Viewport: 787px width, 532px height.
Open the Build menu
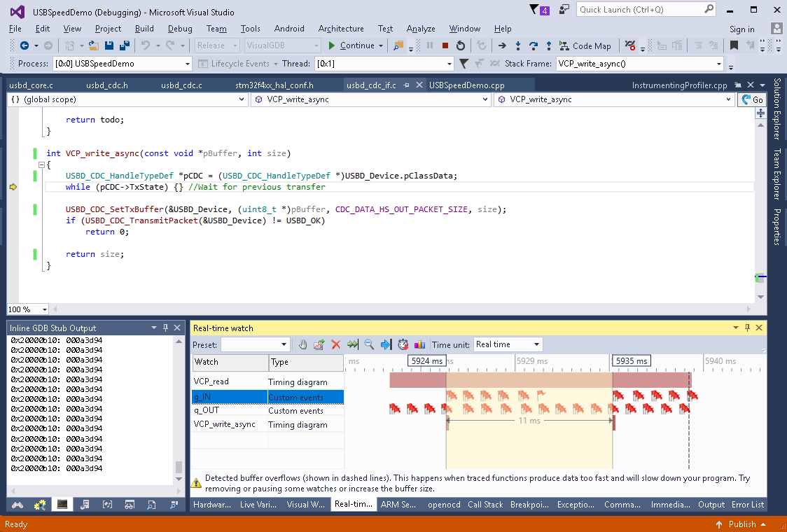pos(144,29)
